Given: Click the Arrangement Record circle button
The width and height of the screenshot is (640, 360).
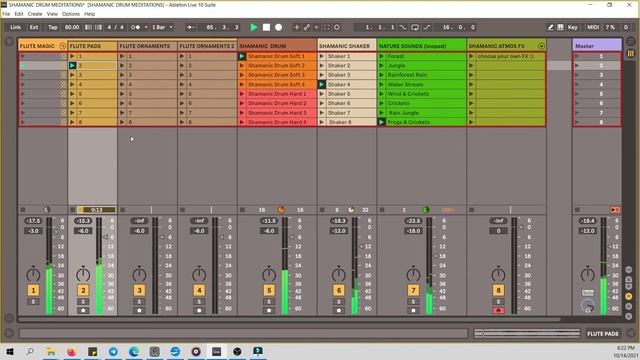Looking at the screenshot, I should pyautogui.click(x=278, y=27).
